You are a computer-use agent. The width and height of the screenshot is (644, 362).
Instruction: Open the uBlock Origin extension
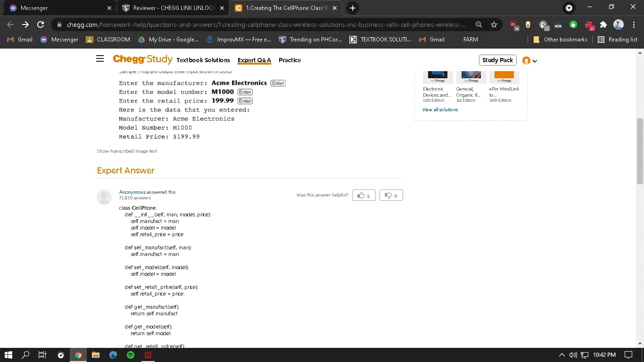513,25
